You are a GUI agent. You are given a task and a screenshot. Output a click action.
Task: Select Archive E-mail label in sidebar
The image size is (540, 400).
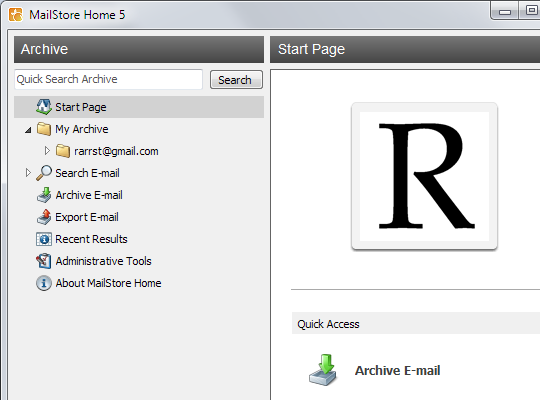pos(89,195)
